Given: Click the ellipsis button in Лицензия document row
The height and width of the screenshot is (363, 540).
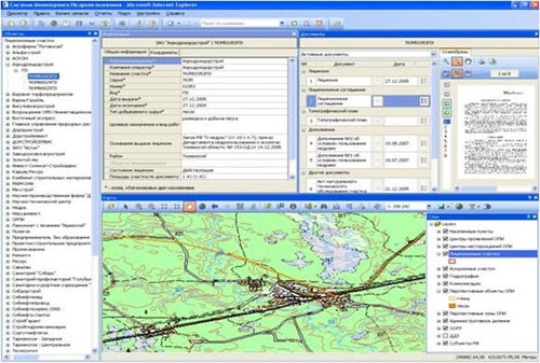Looking at the screenshot, I should (378, 81).
